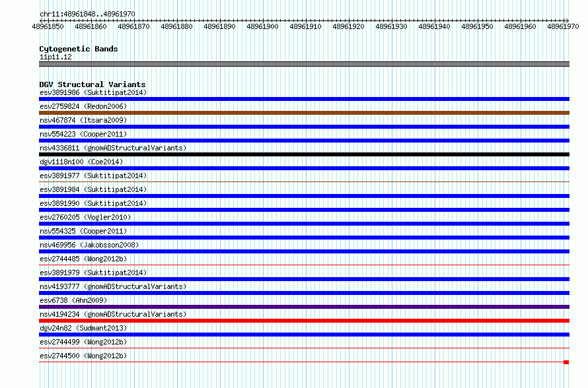Select the blue bar under nsv469956
The image size is (588, 388).
[304, 251]
